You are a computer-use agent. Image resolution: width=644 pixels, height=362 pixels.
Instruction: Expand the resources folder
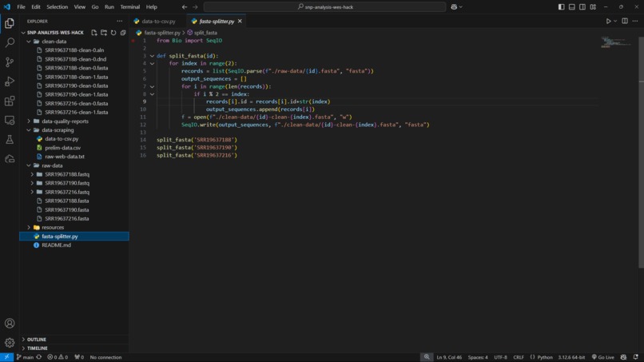[29, 227]
